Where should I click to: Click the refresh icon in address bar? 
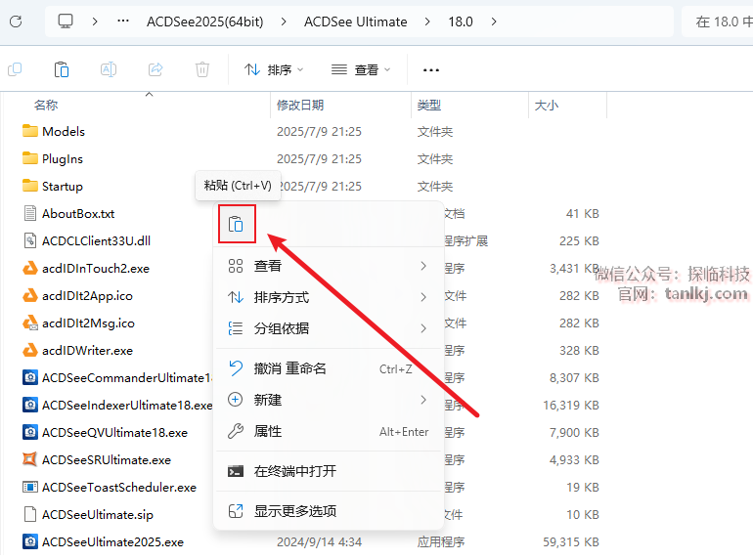16,22
